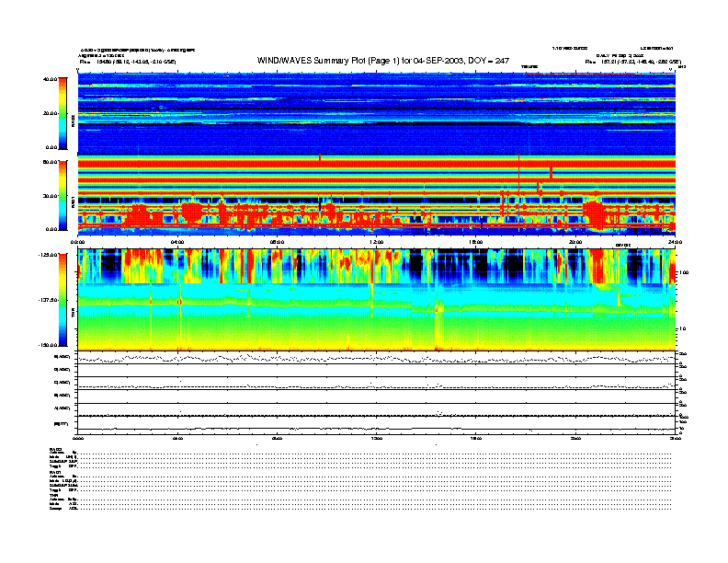
Task: Click the 30.00 label on RAD1 color scale
Action: click(50, 196)
